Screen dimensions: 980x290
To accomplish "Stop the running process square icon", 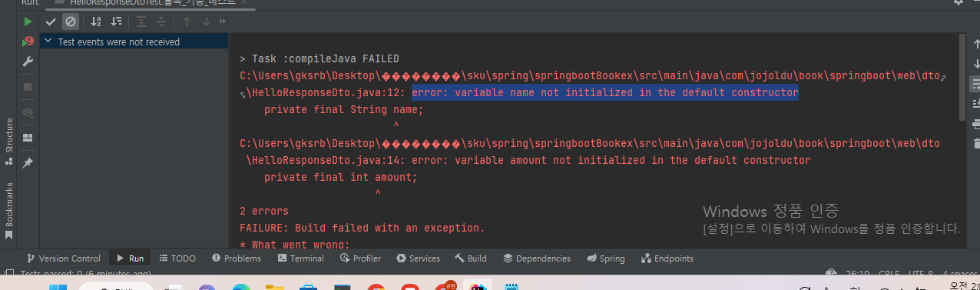I will click(x=28, y=87).
